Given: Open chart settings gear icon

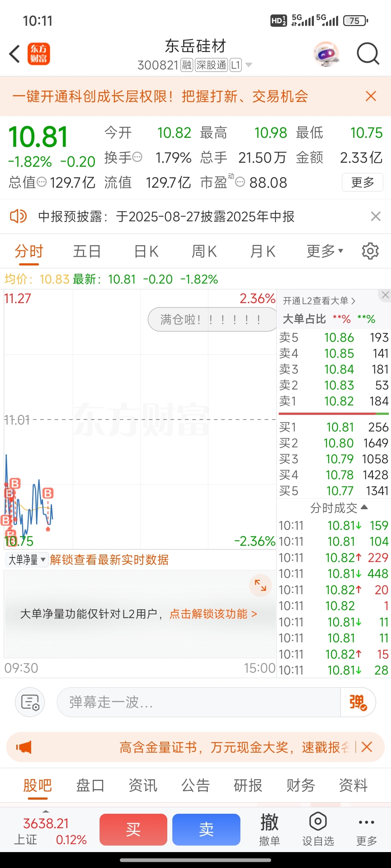Looking at the screenshot, I should point(370,251).
